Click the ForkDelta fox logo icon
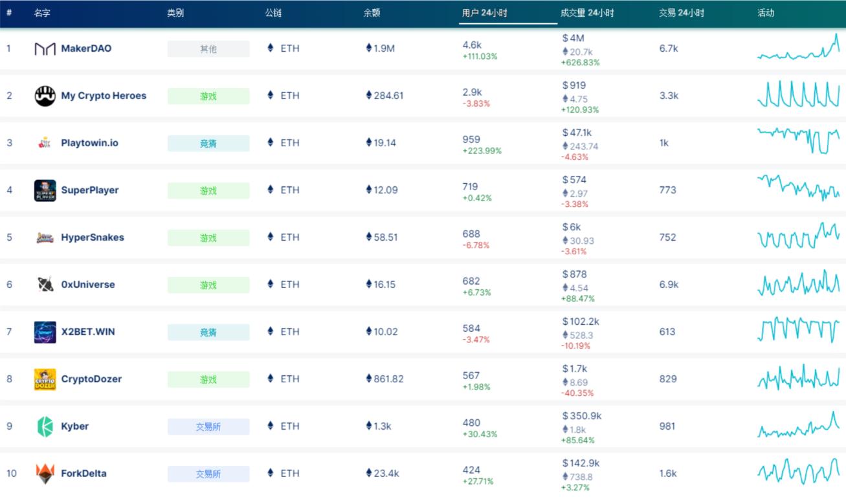The width and height of the screenshot is (846, 504). click(45, 474)
